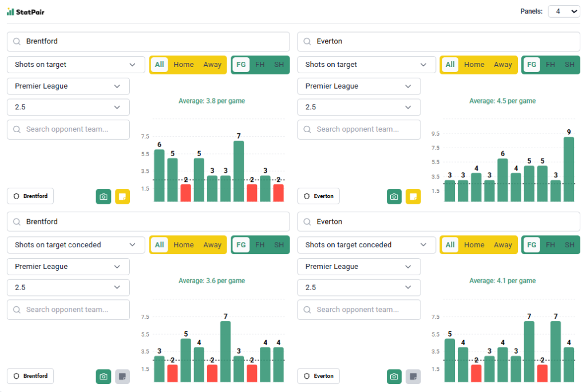Image resolution: width=586 pixels, height=392 pixels.
Task: Click camera icon in top Everton panel
Action: 394,196
